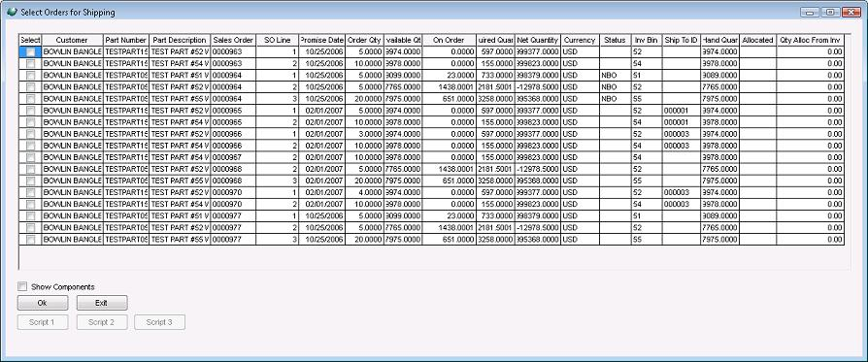
Task: Click the Currency column header
Action: click(x=580, y=40)
